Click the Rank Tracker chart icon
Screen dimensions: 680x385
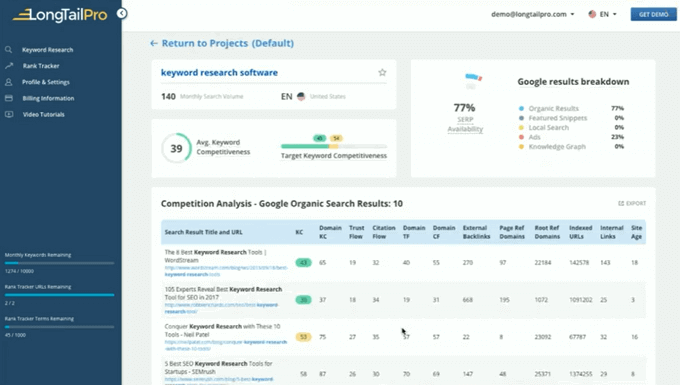point(9,65)
